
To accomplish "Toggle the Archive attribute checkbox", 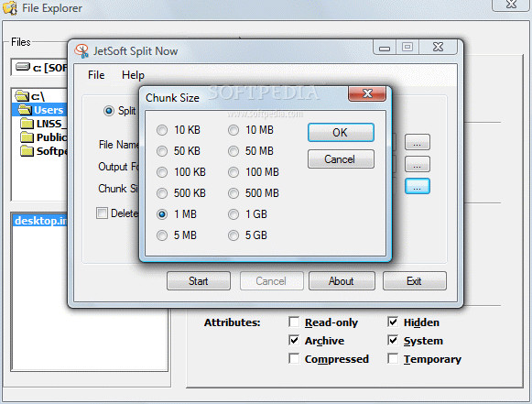I will tap(294, 340).
